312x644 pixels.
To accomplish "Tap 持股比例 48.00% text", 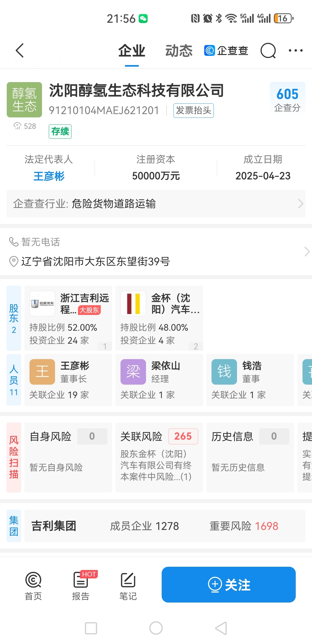I will pyautogui.click(x=154, y=327).
